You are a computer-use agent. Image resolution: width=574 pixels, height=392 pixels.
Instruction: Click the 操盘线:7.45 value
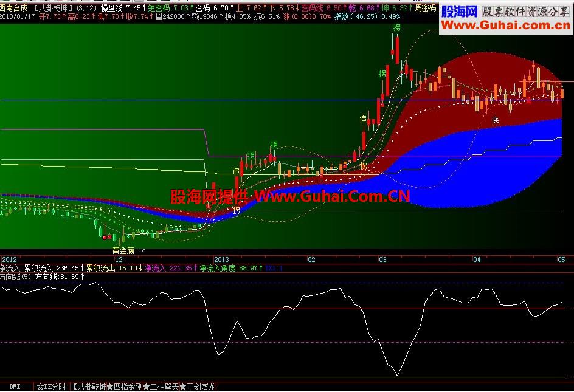(x=123, y=8)
